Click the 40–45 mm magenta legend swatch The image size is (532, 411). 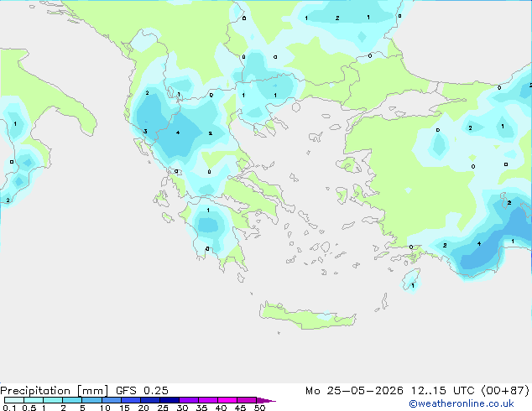(x=227, y=400)
